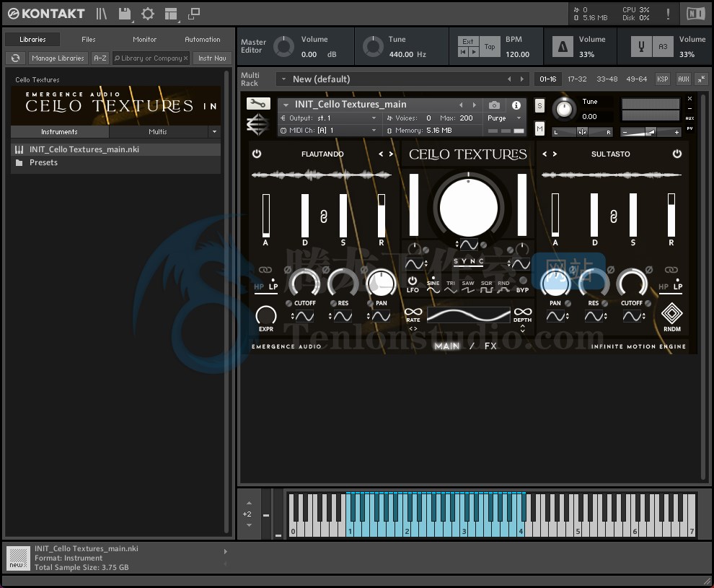Select previous Sul Tasto sample arrow
The image size is (714, 588).
tap(545, 154)
